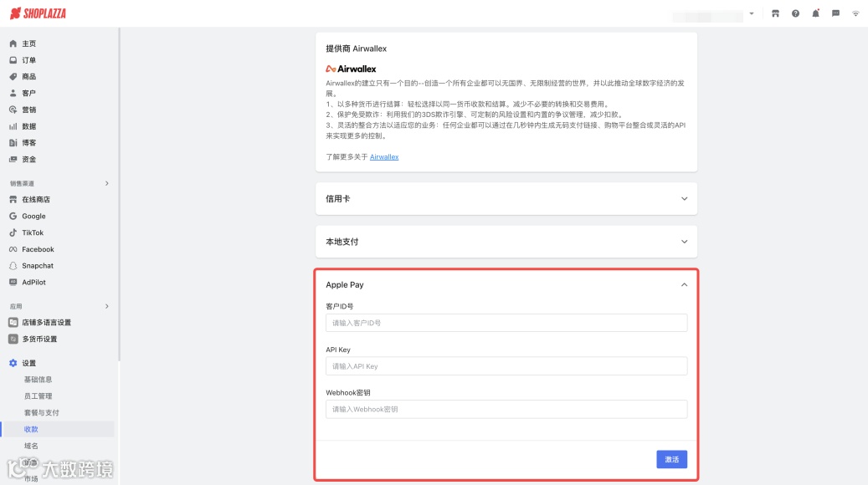The image size is (868, 485).
Task: Focus the Webhook密钥 input field
Action: tap(506, 409)
